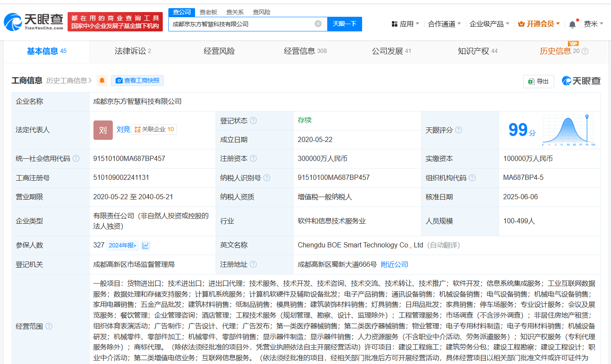Viewport: 611px width, 364px height.
Task: Open trend chart icon beside 2024年报
Action: 146,245
